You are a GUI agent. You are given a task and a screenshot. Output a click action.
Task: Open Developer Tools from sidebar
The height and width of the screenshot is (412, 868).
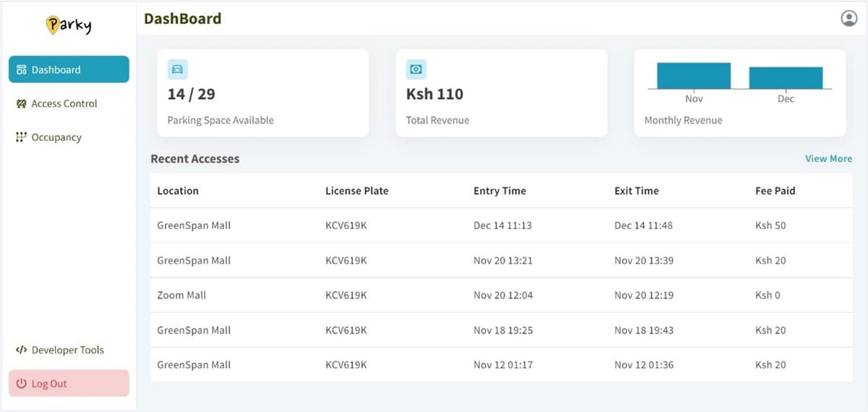[67, 351]
